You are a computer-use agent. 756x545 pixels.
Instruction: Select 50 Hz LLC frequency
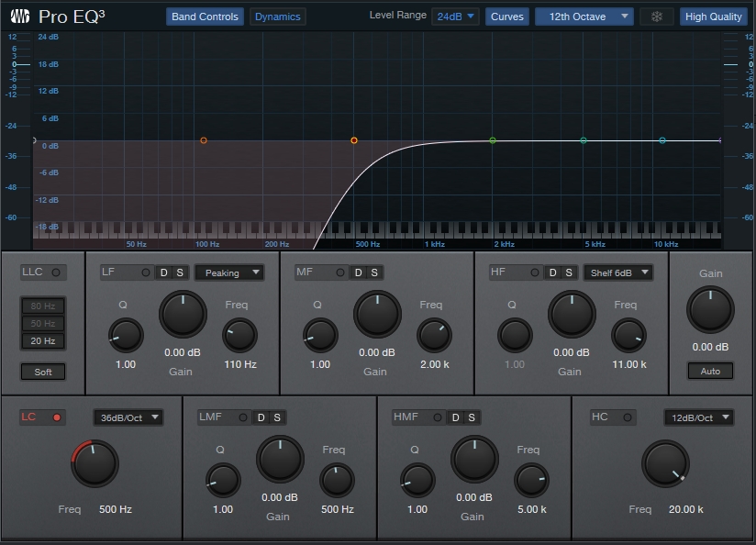43,323
